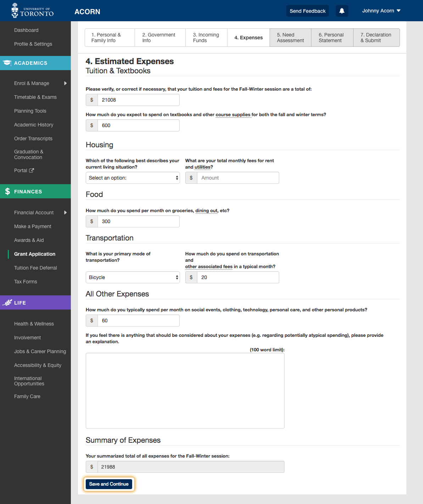This screenshot has width=423, height=504.
Task: Open the notifications bell icon
Action: coord(342,11)
